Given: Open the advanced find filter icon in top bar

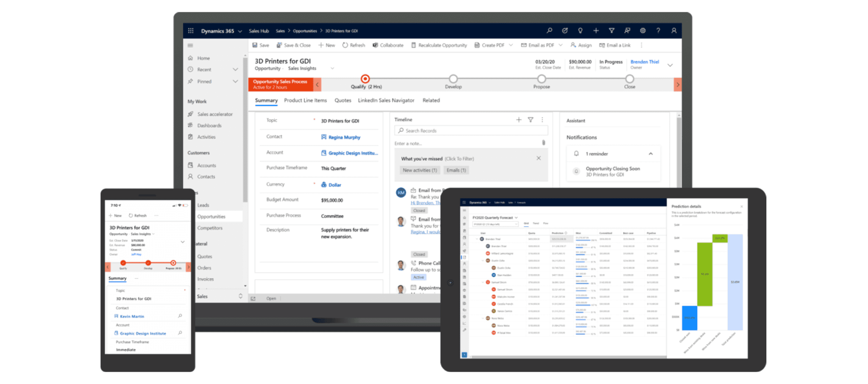Looking at the screenshot, I should (612, 30).
